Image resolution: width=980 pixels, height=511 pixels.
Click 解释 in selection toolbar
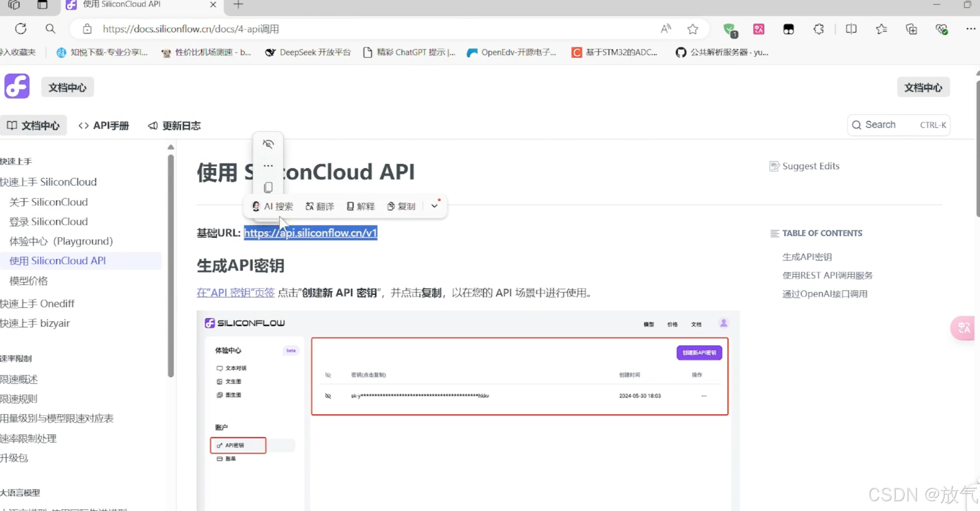click(x=360, y=206)
